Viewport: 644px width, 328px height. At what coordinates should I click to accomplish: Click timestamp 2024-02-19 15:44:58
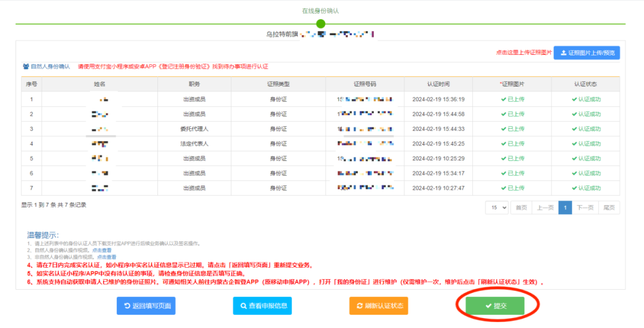pyautogui.click(x=438, y=114)
